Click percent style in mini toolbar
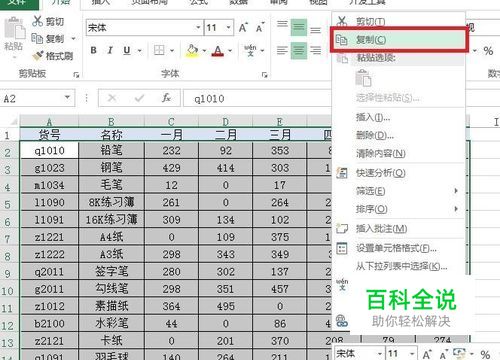This screenshot has width=500, height=360. click(485, 354)
